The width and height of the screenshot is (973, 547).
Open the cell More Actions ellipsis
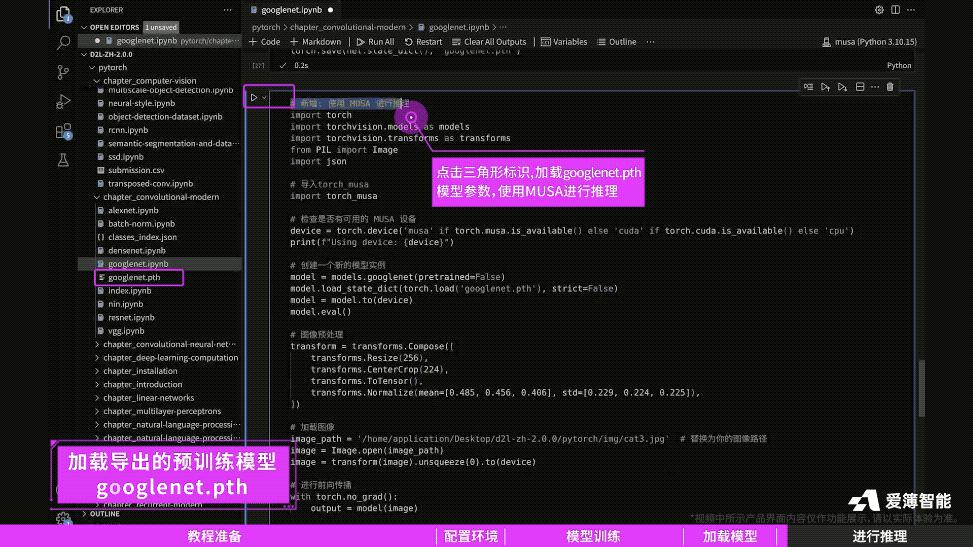point(875,87)
